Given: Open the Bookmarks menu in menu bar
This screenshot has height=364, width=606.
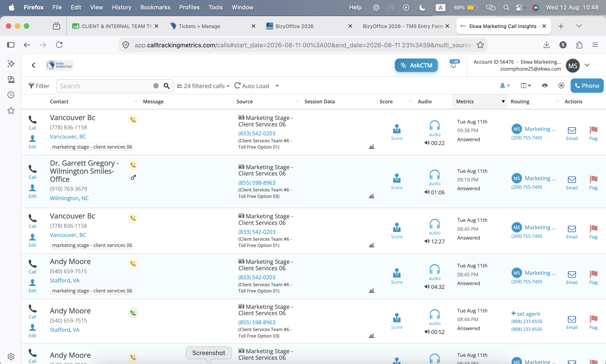Looking at the screenshot, I should coord(155,7).
